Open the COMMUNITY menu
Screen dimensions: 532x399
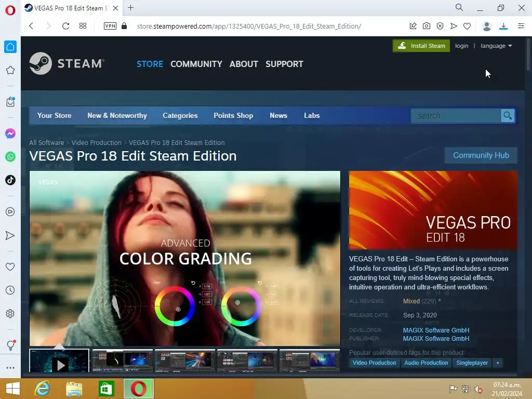(196, 64)
